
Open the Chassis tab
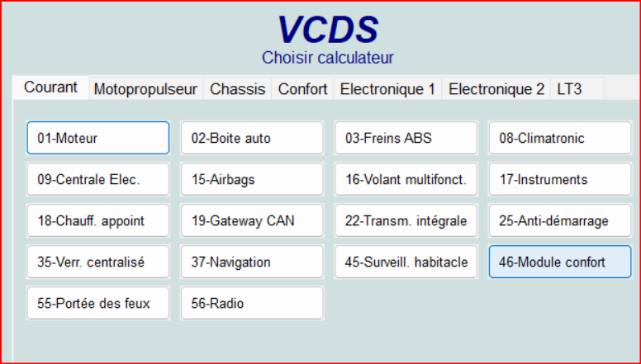pyautogui.click(x=238, y=89)
